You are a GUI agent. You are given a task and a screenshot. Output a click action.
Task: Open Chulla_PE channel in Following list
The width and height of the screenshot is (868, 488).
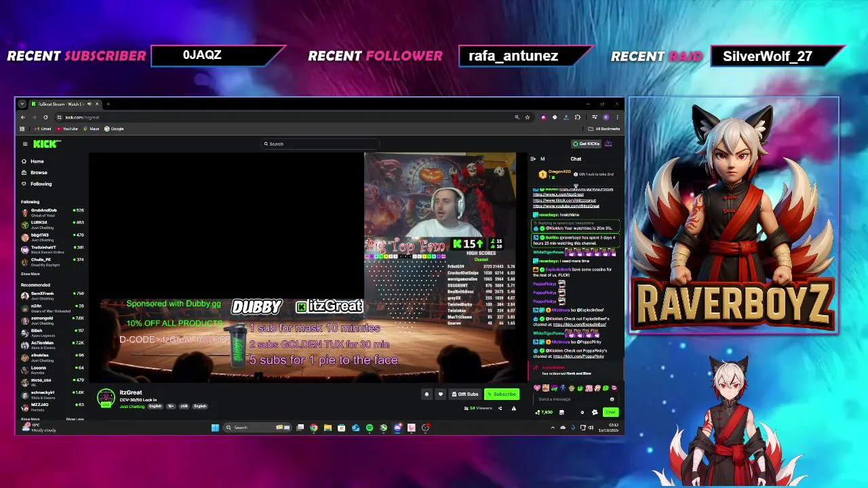tap(52, 261)
